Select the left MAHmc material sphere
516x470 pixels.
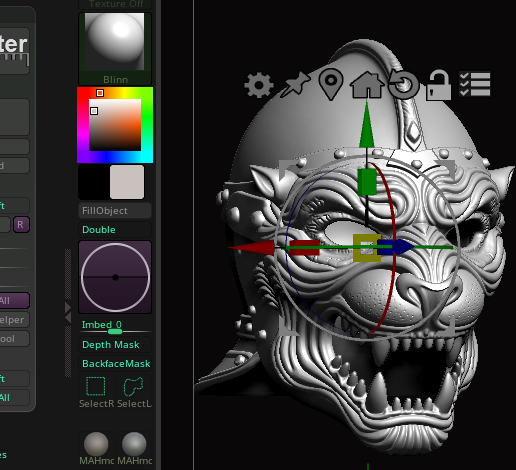click(96, 448)
